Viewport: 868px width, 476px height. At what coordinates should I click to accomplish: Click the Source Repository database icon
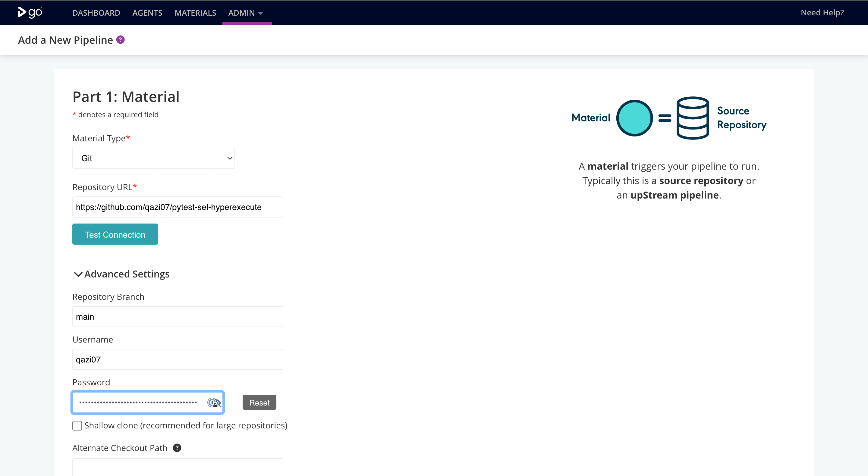(693, 118)
